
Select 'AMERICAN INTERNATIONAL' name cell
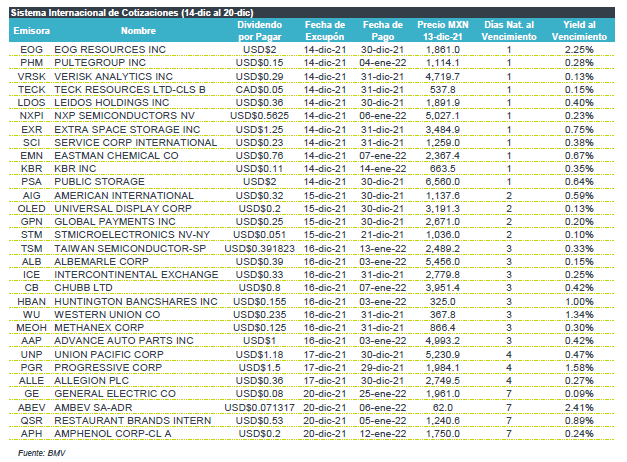124,196
